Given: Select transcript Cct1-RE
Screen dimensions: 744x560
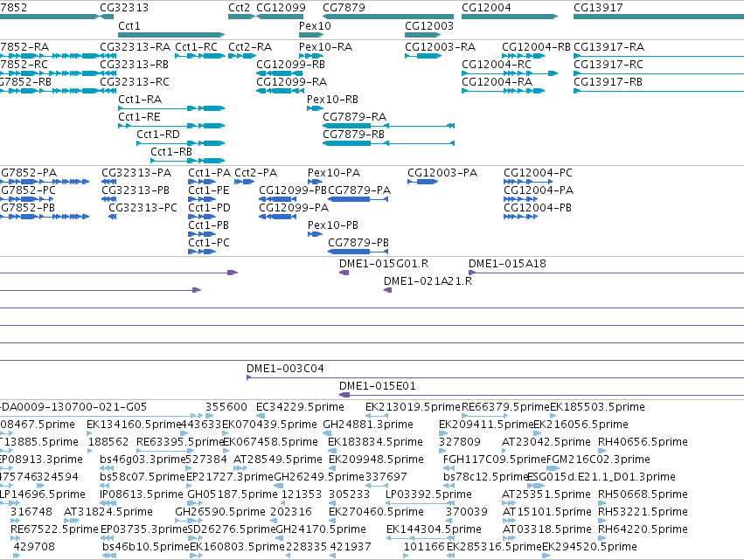Looking at the screenshot, I should [x=171, y=126].
